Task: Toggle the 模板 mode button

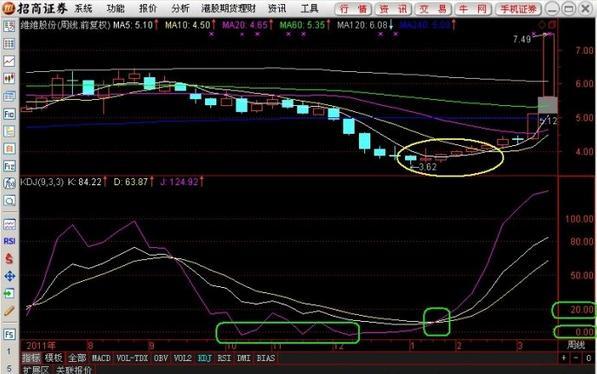Action: pos(54,358)
